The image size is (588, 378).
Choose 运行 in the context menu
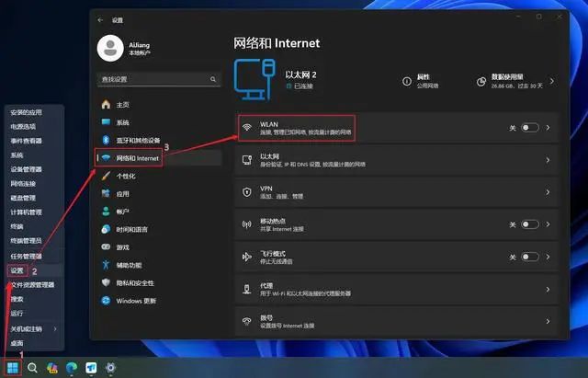17,313
